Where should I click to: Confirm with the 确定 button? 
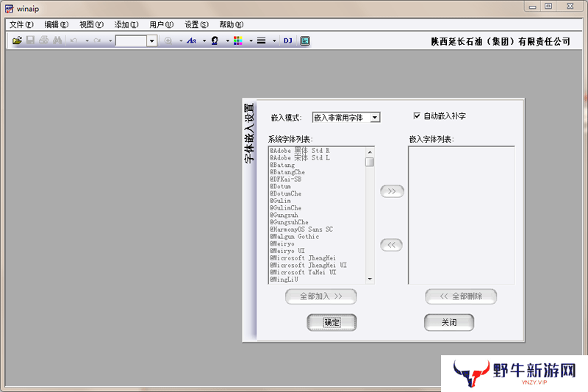coord(331,323)
